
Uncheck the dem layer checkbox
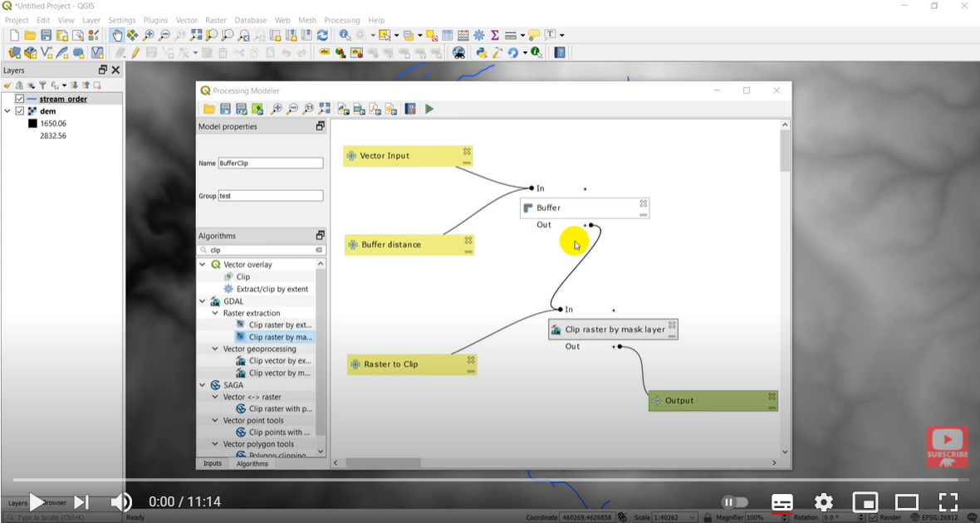point(18,110)
